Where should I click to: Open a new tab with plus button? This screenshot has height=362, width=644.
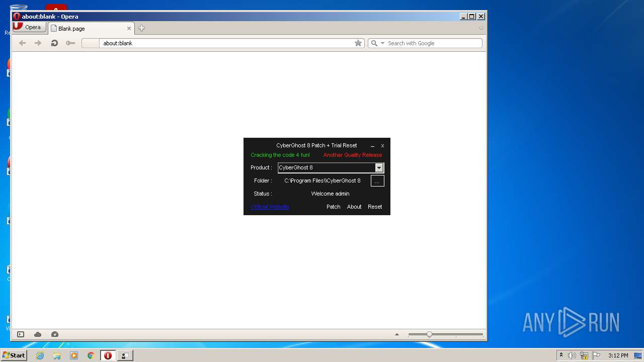141,28
